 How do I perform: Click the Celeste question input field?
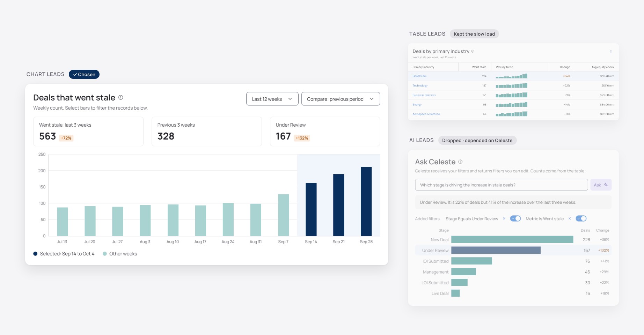coord(501,185)
